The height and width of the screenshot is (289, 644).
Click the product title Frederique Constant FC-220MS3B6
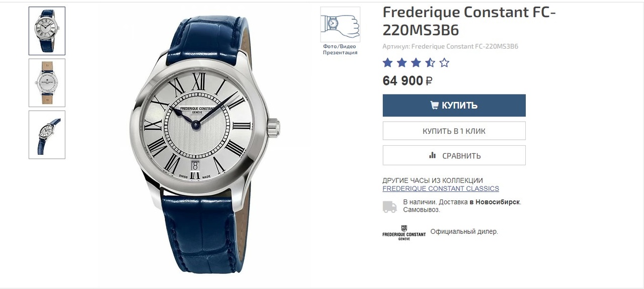pyautogui.click(x=469, y=21)
